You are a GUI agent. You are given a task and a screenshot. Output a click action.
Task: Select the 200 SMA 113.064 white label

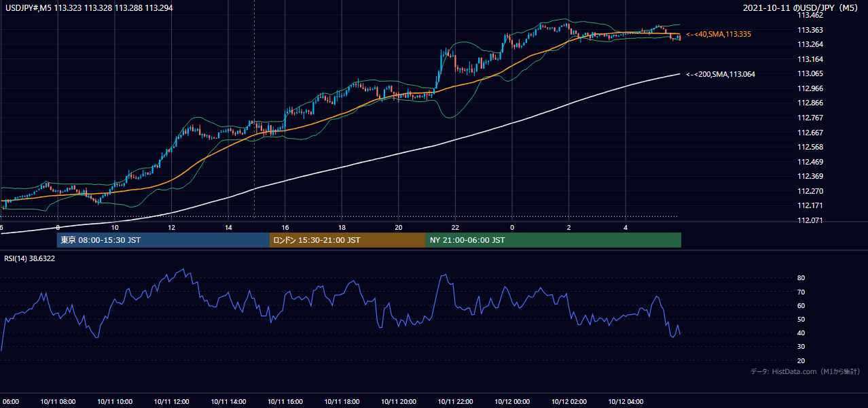click(x=721, y=74)
